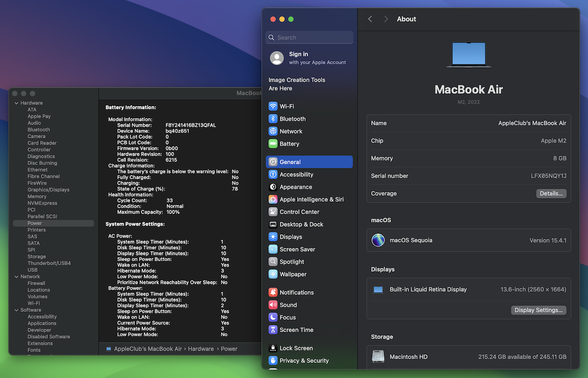Click the Macintosh HD drive icon

pyautogui.click(x=378, y=357)
